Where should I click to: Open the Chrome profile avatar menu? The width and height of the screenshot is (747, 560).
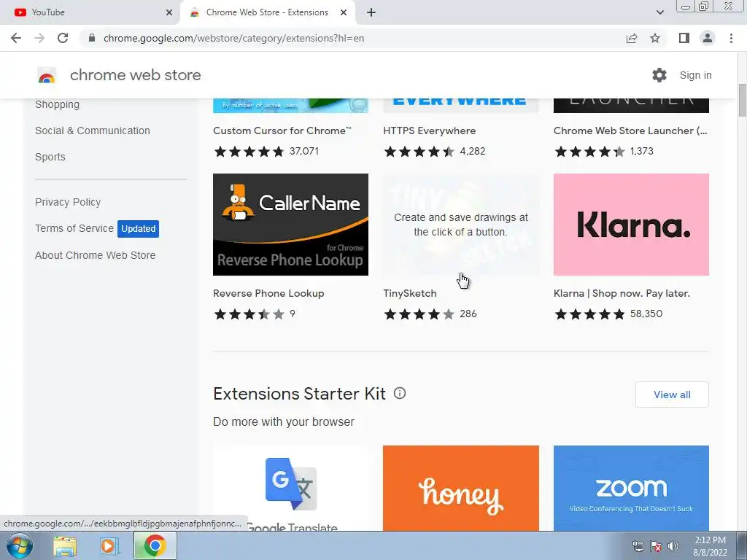[708, 38]
